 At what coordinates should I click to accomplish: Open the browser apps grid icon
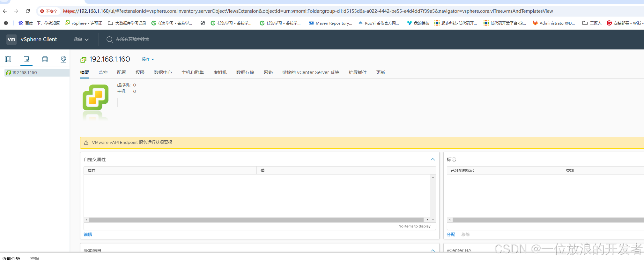pos(6,23)
